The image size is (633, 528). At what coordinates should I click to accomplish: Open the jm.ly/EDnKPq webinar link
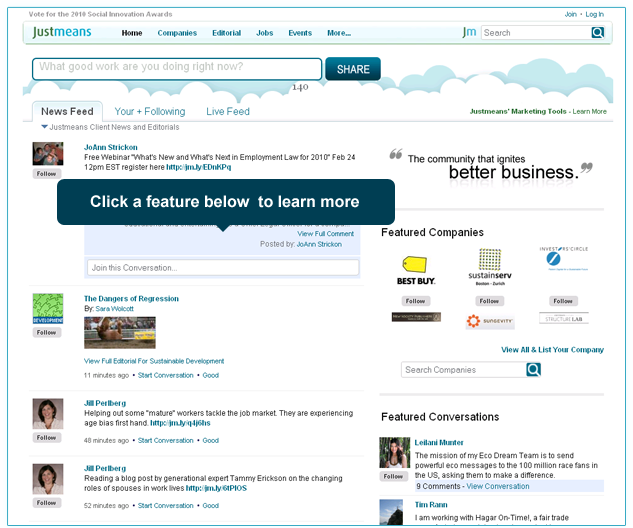pos(199,167)
